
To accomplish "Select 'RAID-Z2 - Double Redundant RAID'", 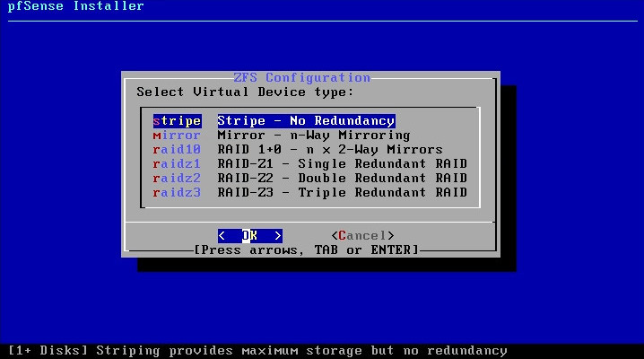I will click(x=342, y=178).
